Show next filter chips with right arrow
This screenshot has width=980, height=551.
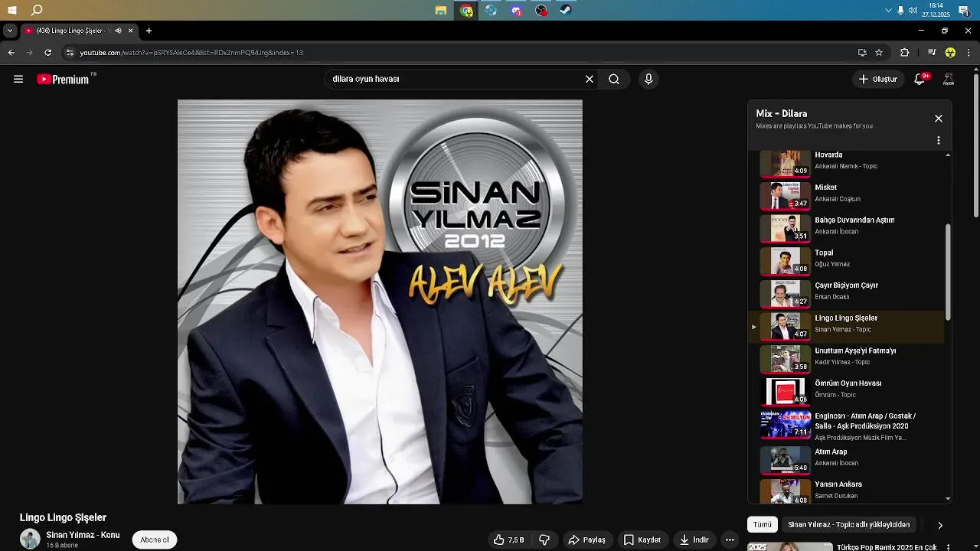click(x=940, y=525)
